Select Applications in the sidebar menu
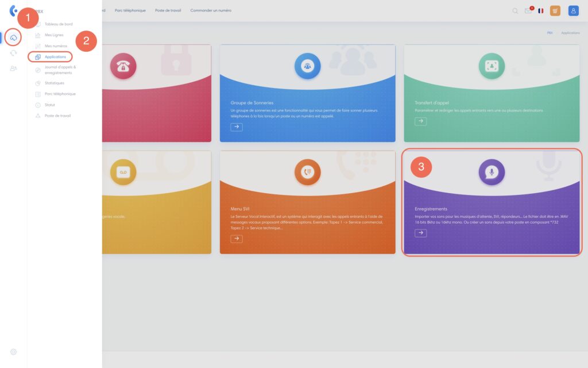 tap(55, 57)
